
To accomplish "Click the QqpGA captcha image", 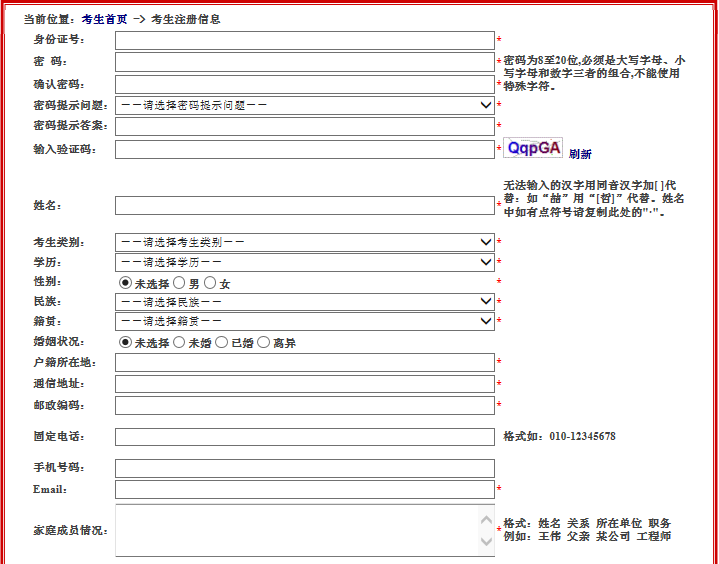I will pos(533,148).
